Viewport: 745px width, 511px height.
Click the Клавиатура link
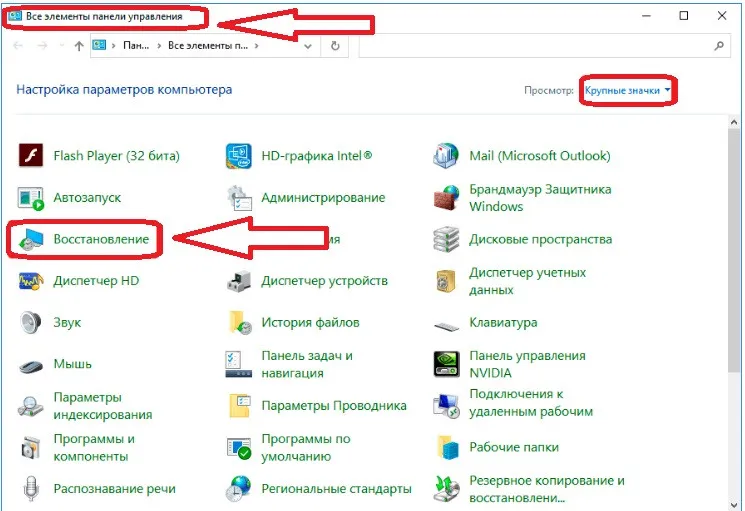tap(503, 323)
